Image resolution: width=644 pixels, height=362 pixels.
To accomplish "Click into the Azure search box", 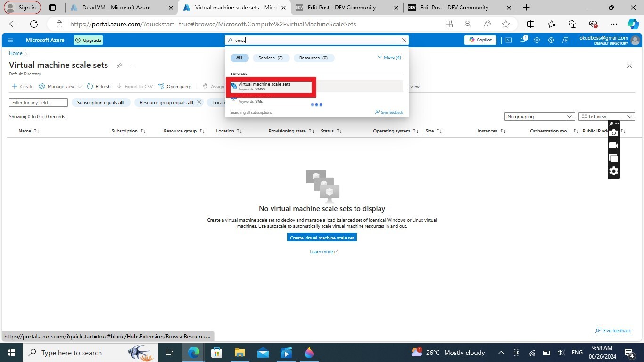I will (x=317, y=41).
